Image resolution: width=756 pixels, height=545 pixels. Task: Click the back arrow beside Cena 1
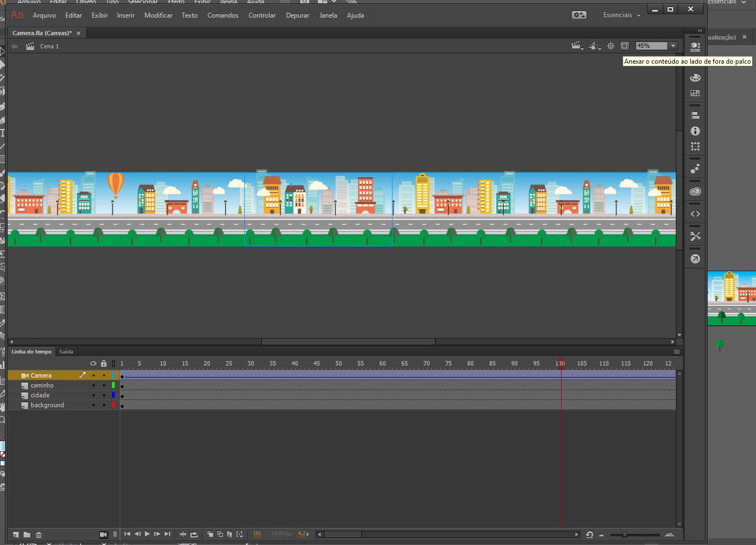(x=15, y=46)
